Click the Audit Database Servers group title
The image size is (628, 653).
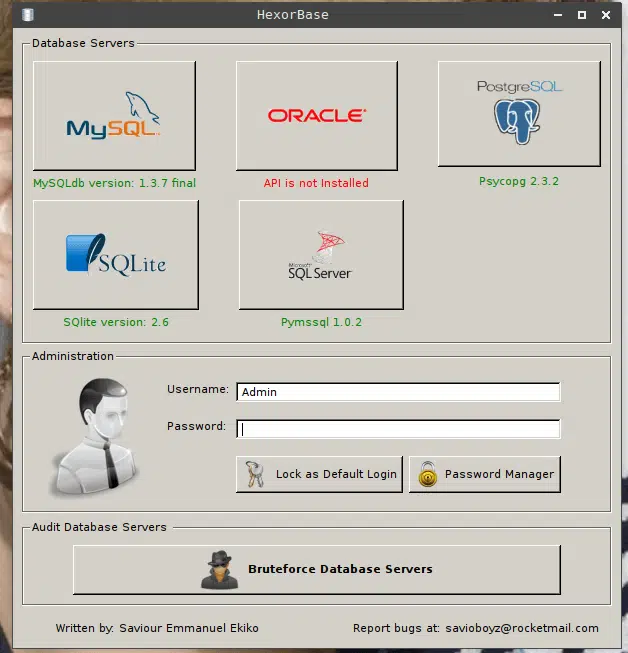click(99, 527)
